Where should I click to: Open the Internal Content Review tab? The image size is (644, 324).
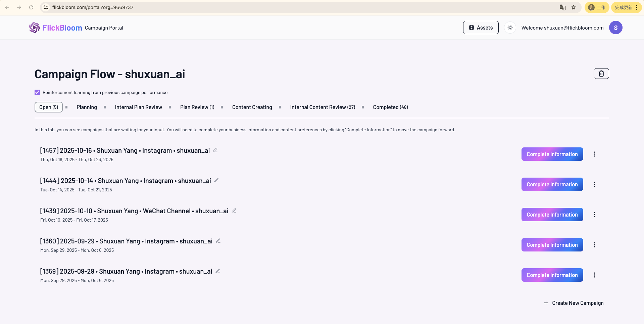(322, 107)
